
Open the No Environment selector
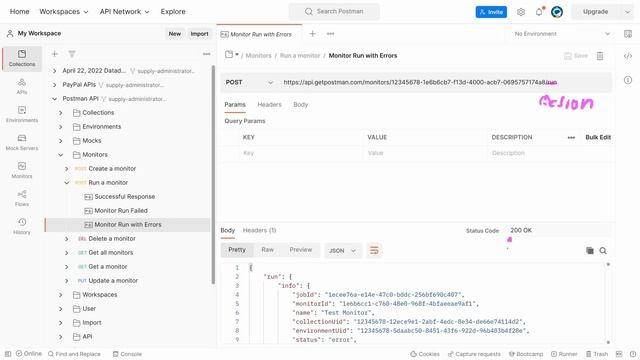[x=562, y=34]
